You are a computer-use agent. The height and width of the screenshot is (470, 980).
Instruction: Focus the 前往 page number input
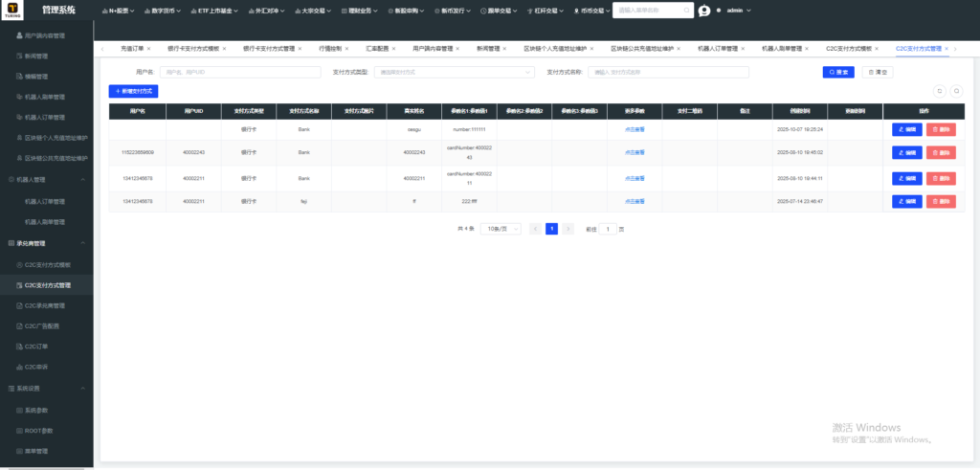click(608, 229)
